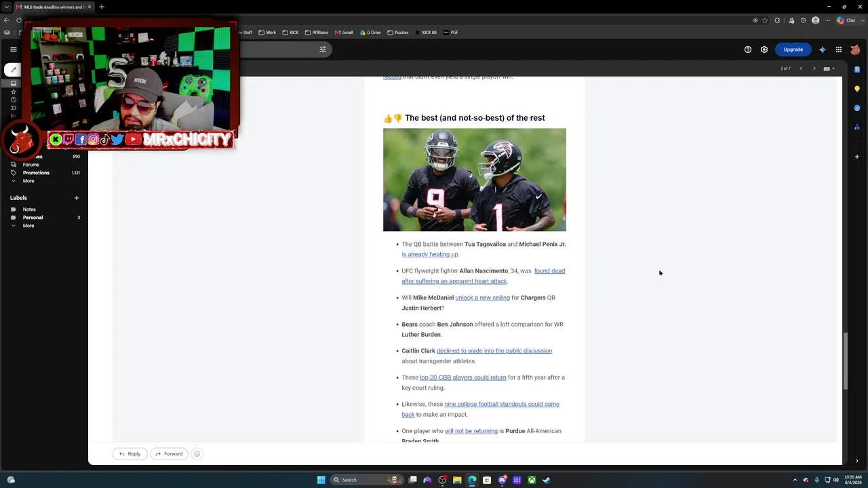Open File Explorer from taskbar

click(457, 480)
